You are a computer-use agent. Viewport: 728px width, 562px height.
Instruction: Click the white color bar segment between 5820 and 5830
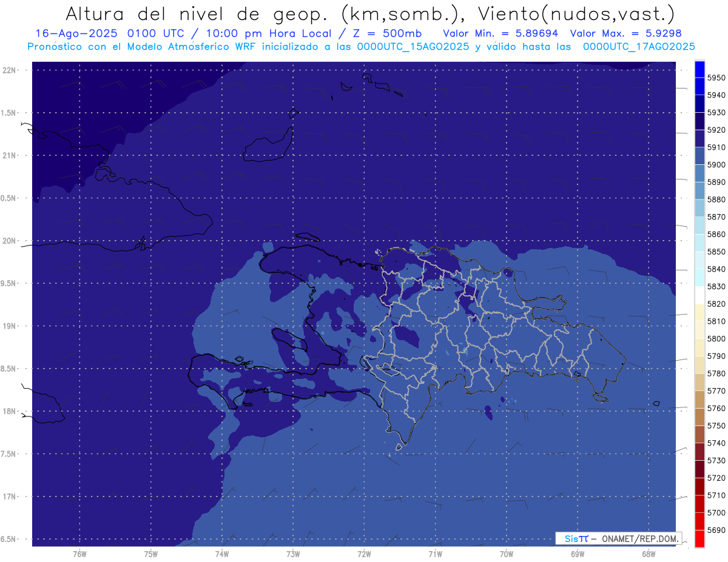(699, 295)
